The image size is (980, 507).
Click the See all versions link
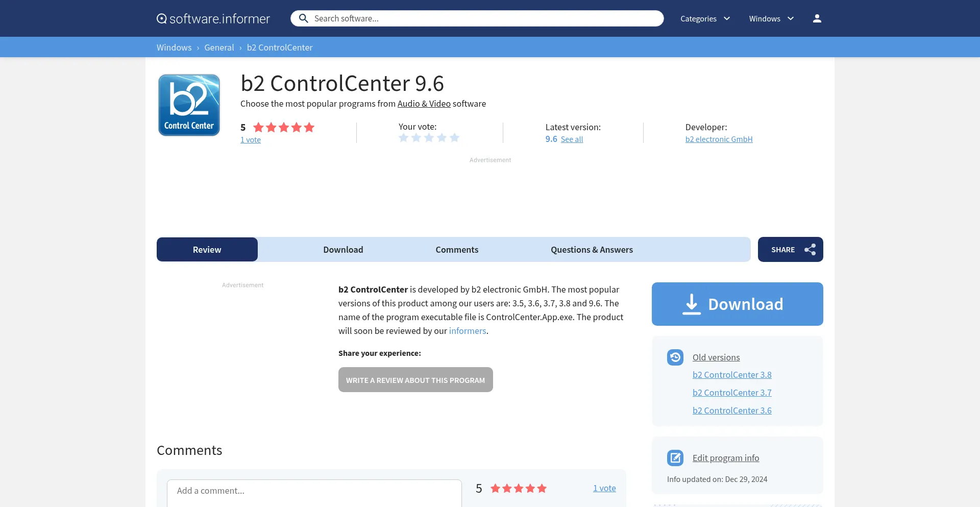572,139
